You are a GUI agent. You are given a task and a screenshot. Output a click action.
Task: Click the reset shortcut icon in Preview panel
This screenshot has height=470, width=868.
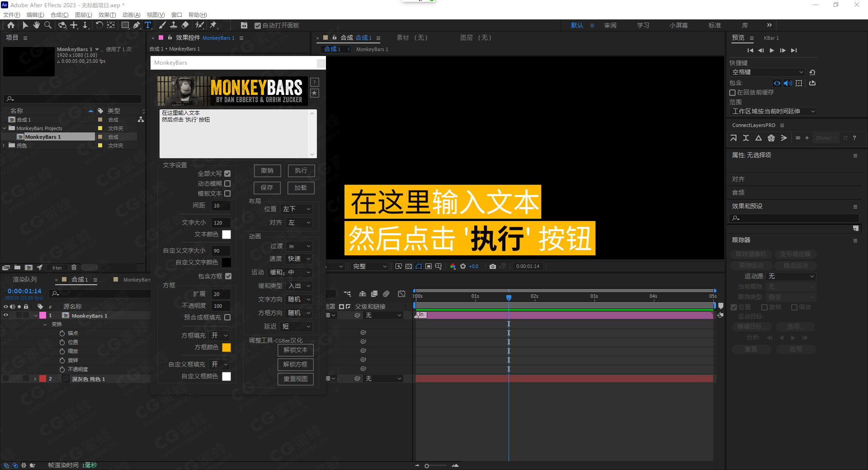[x=812, y=72]
